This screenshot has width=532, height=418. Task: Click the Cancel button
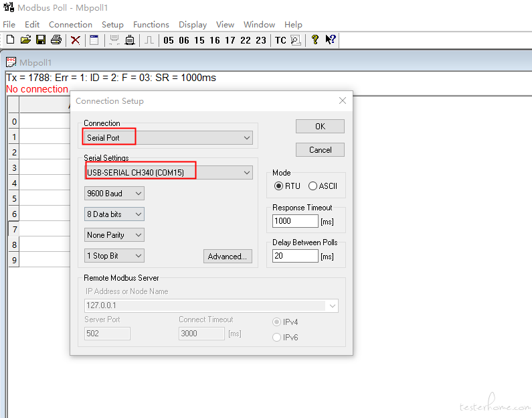[x=320, y=150]
